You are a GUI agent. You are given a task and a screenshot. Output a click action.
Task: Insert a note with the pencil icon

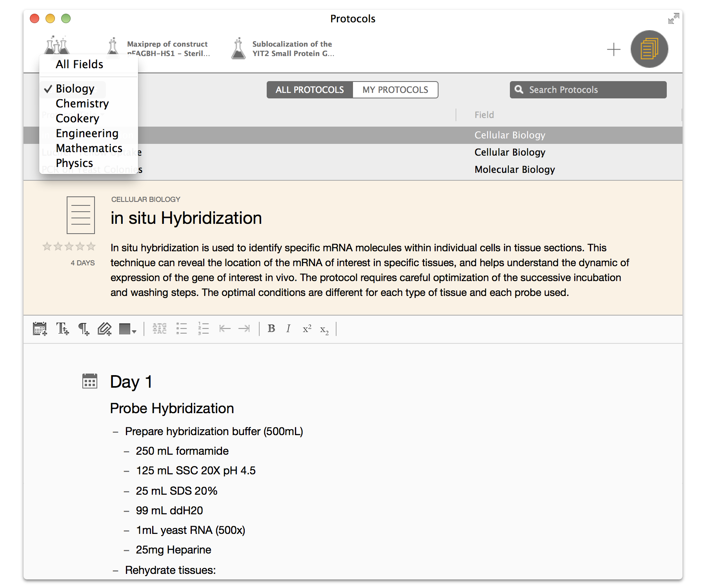pos(105,329)
